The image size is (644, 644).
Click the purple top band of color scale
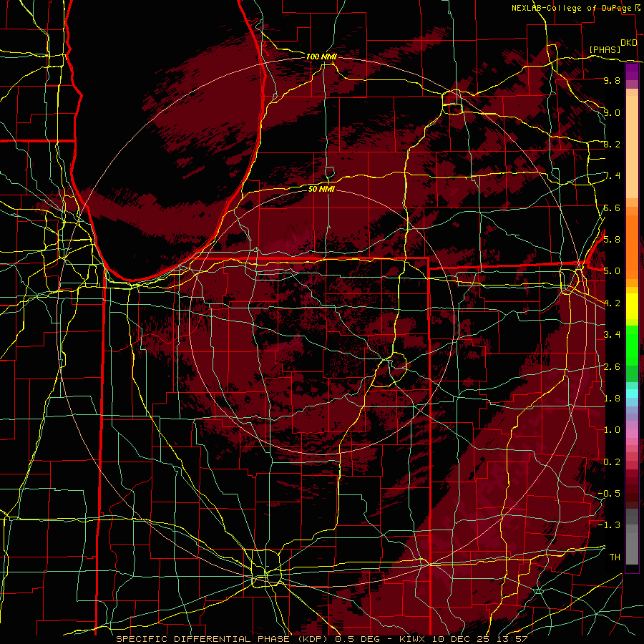tap(632, 72)
